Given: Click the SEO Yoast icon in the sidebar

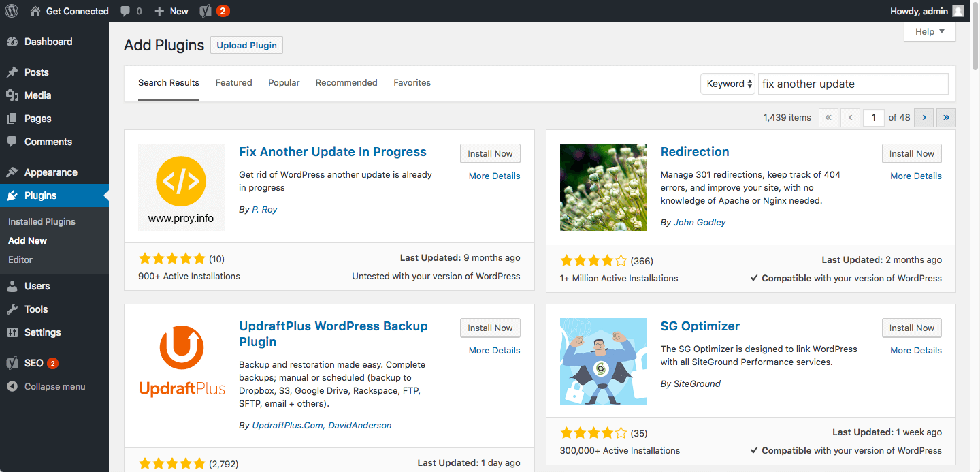Looking at the screenshot, I should [12, 363].
